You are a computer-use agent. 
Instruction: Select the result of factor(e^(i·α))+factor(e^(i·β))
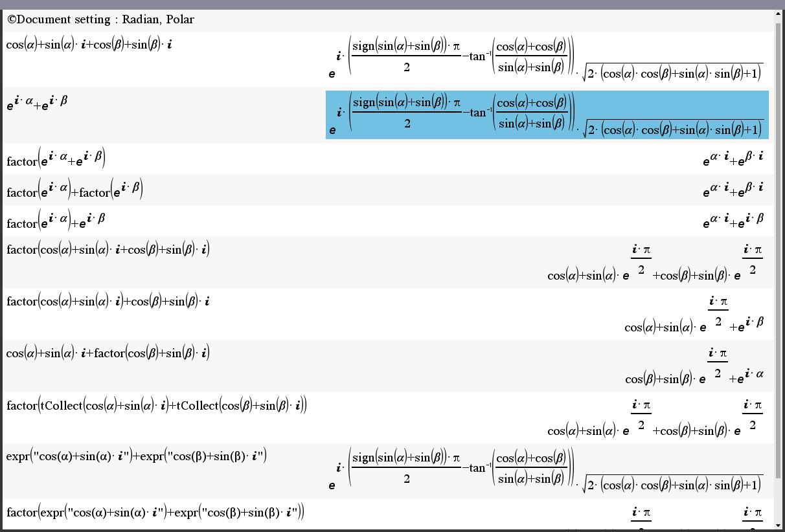coord(733,190)
